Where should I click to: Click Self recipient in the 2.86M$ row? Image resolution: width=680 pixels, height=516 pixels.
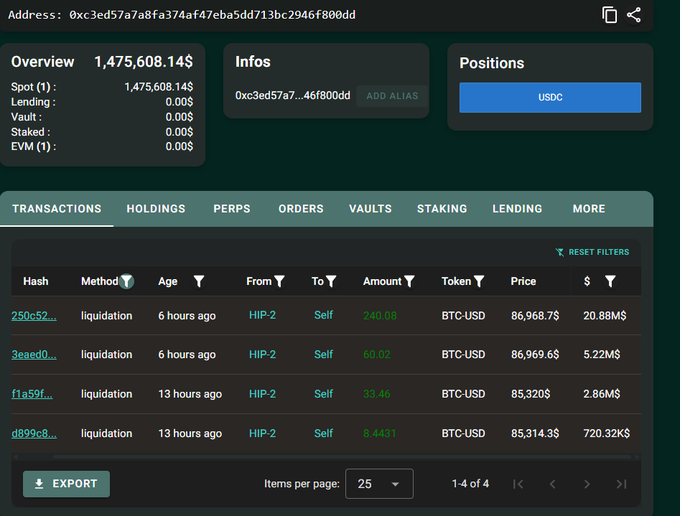[x=324, y=394]
